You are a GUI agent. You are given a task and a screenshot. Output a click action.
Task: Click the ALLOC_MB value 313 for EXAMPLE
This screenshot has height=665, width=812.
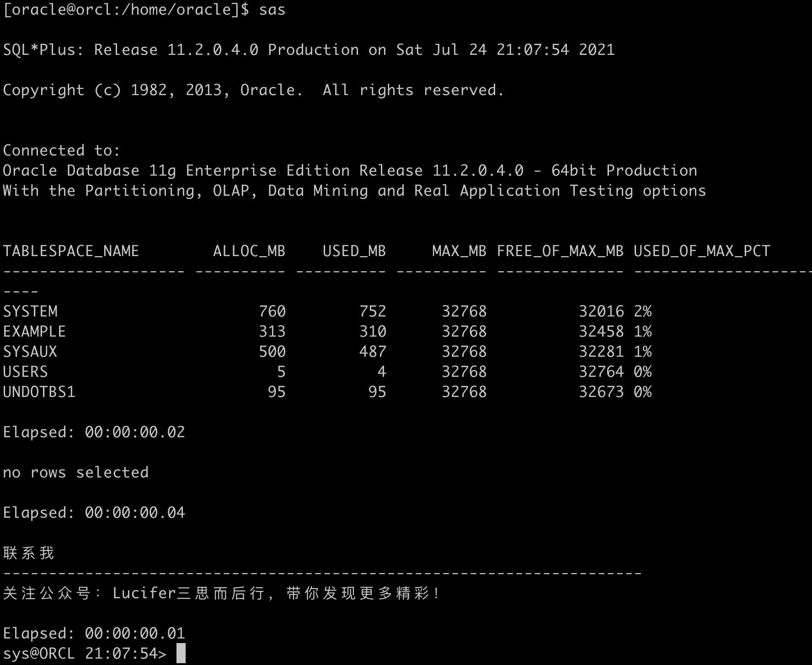point(272,332)
